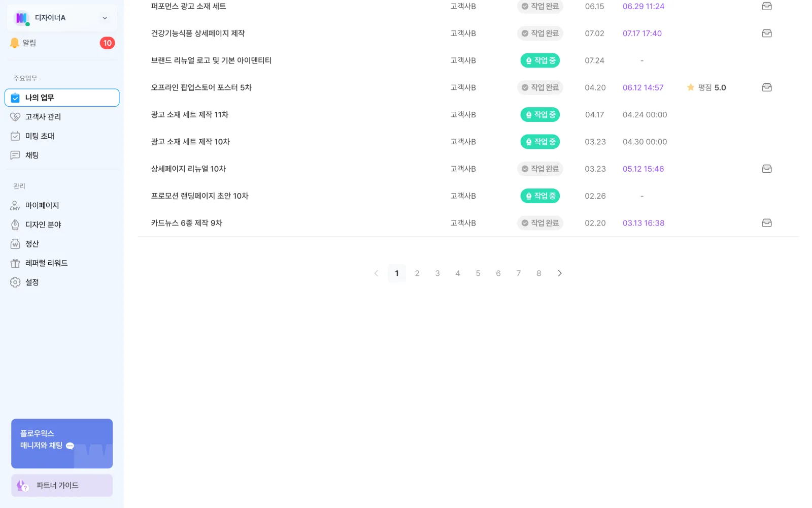Open the 파트너 가이드 button
812x508 pixels.
62,486
